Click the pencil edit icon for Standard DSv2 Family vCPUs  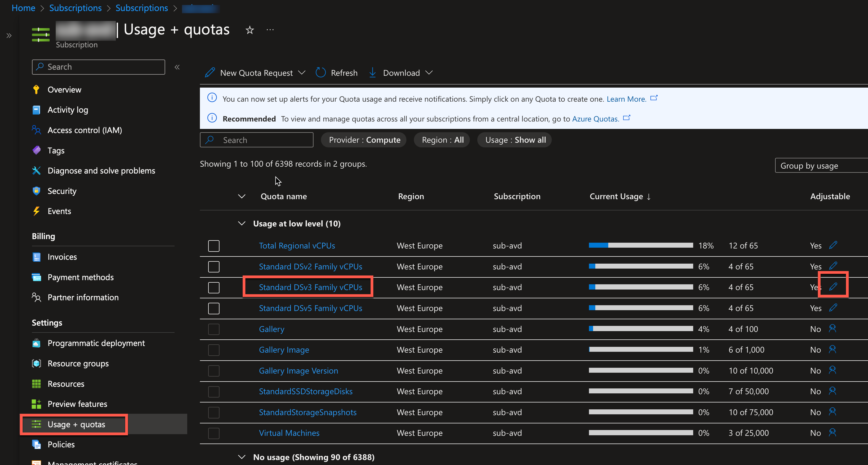[833, 266]
